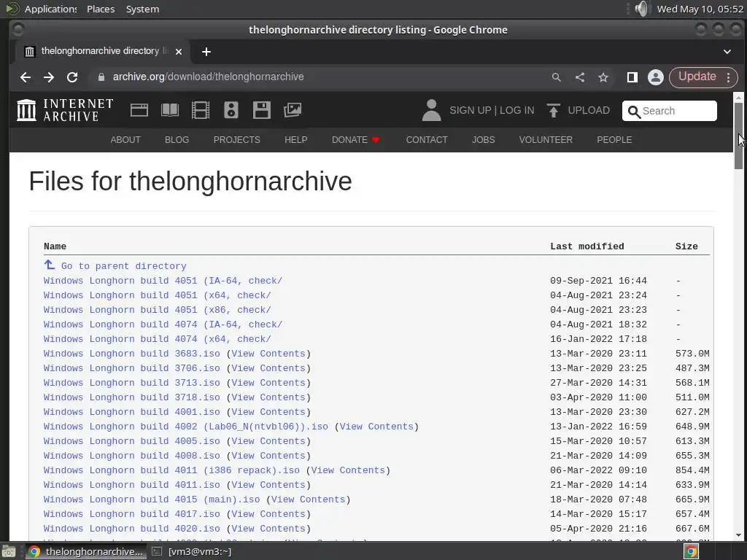The image size is (747, 560).
Task: Download build 4015 (main).iso
Action: coord(152,499)
